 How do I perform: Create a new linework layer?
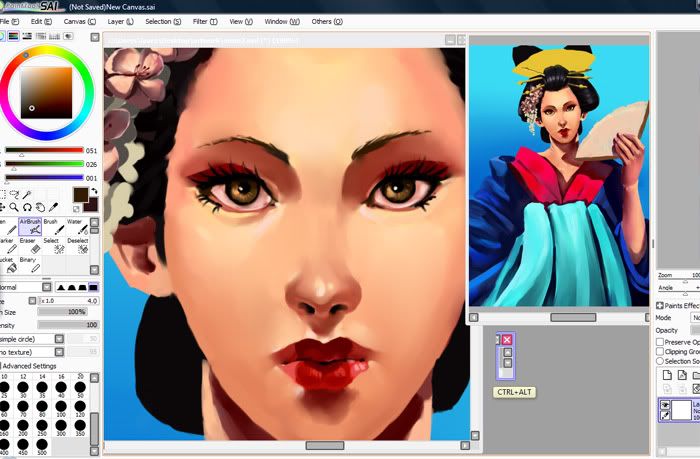pyautogui.click(x=682, y=375)
